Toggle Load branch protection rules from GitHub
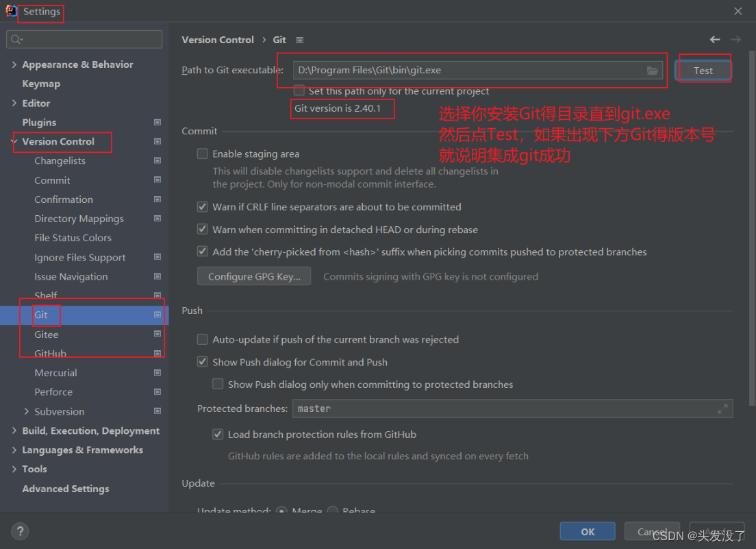 218,434
